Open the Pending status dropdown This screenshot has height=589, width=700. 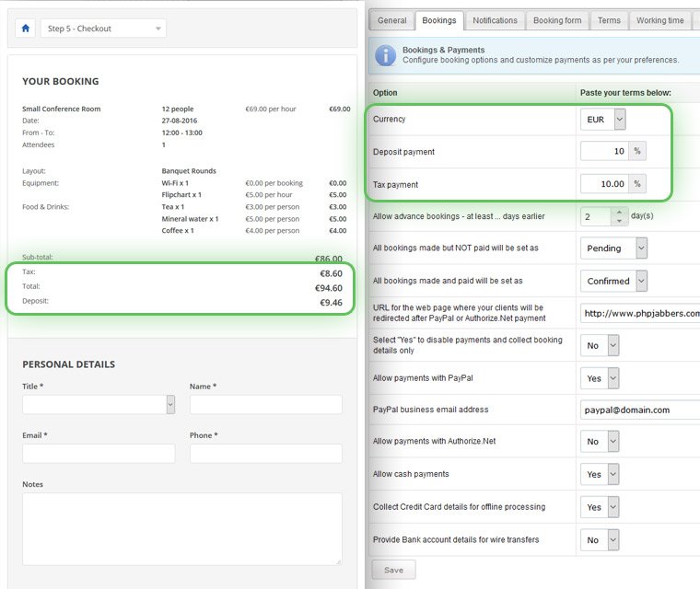pyautogui.click(x=613, y=248)
